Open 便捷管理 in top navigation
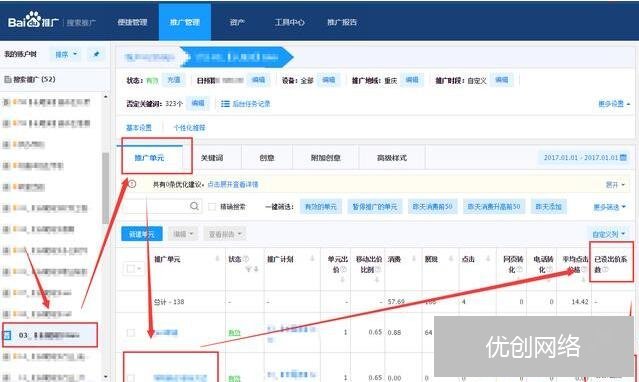The height and width of the screenshot is (382, 639). 132,22
